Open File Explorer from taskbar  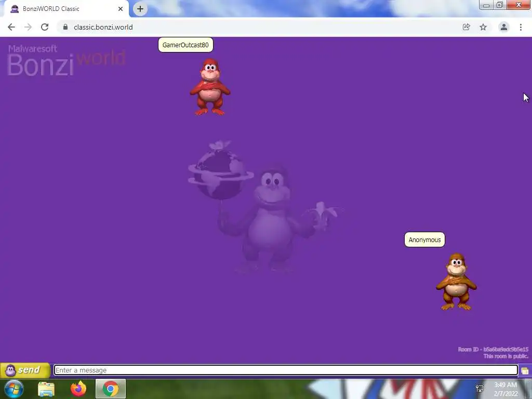[x=46, y=389]
